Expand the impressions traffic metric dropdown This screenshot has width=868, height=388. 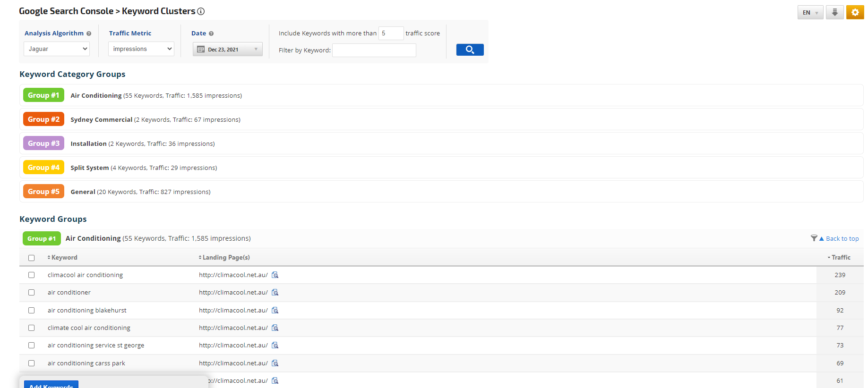[x=141, y=49]
